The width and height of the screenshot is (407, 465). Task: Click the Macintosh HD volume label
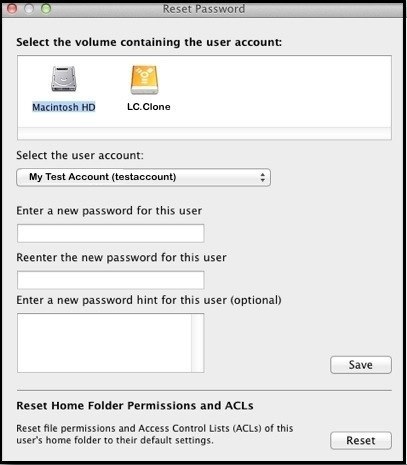[64, 107]
